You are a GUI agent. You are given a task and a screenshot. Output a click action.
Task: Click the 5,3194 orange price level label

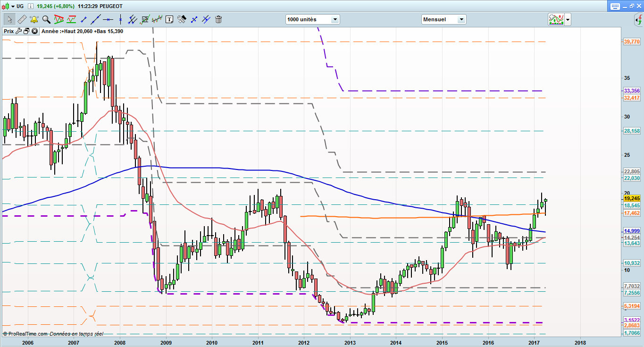(x=632, y=306)
